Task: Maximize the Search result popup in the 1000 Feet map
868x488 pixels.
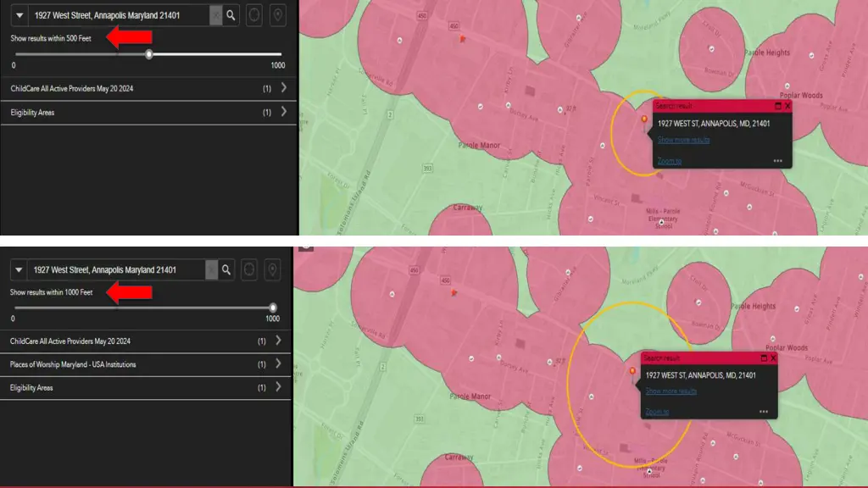Action: (x=764, y=358)
